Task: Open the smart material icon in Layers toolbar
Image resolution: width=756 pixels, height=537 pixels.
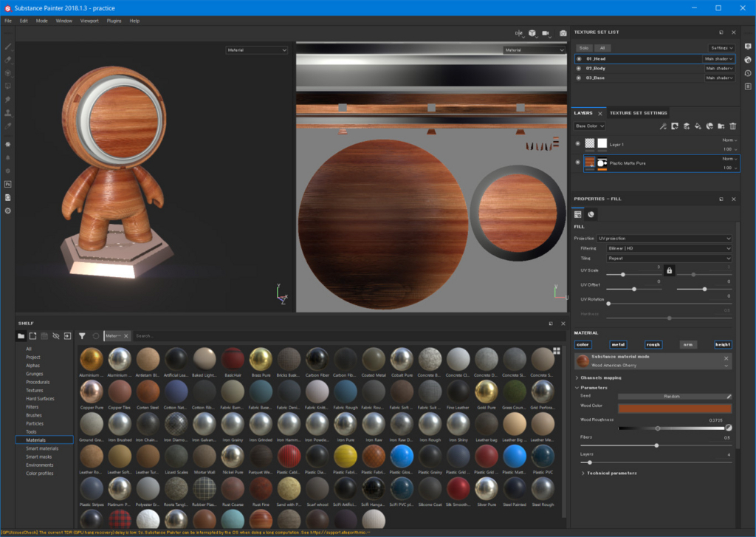Action: (709, 126)
